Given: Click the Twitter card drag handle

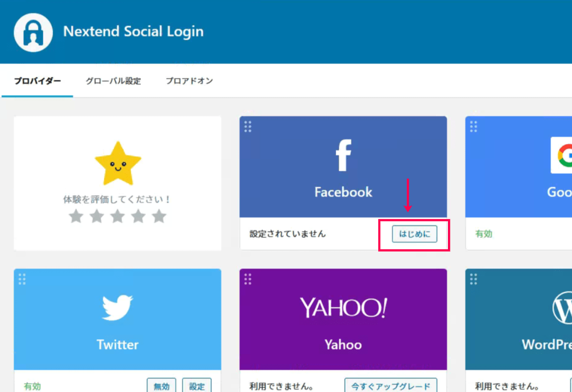Looking at the screenshot, I should point(22,279).
